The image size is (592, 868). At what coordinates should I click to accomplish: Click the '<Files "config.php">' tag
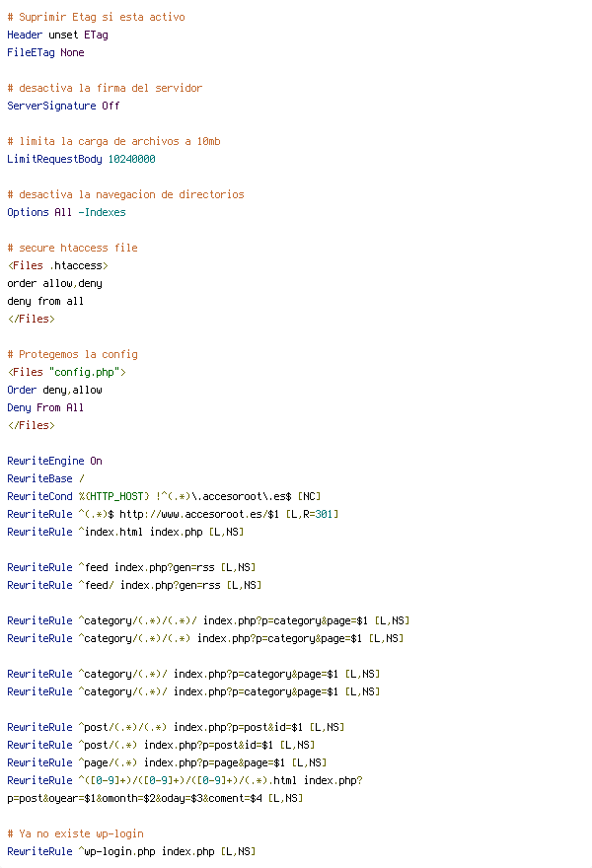tap(67, 372)
